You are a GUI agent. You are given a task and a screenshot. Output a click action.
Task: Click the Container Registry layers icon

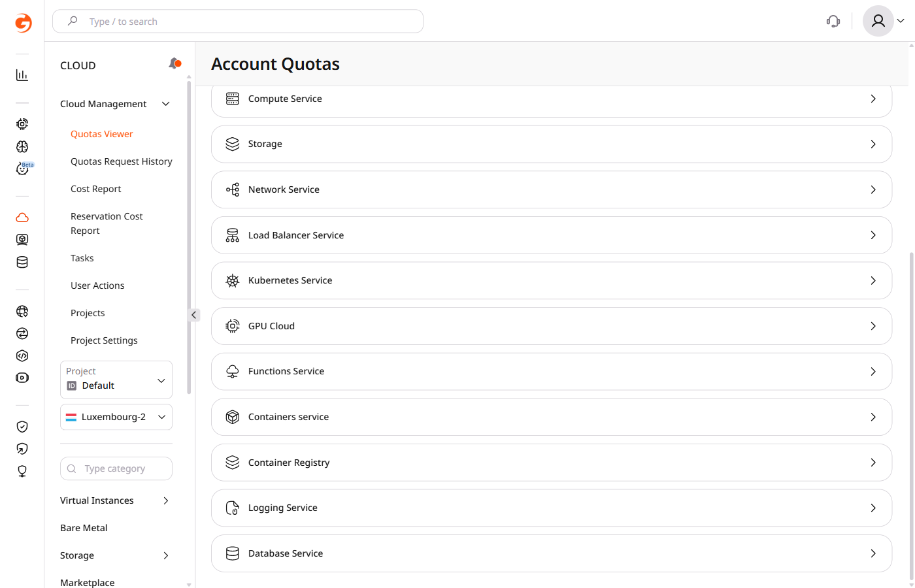pyautogui.click(x=233, y=463)
